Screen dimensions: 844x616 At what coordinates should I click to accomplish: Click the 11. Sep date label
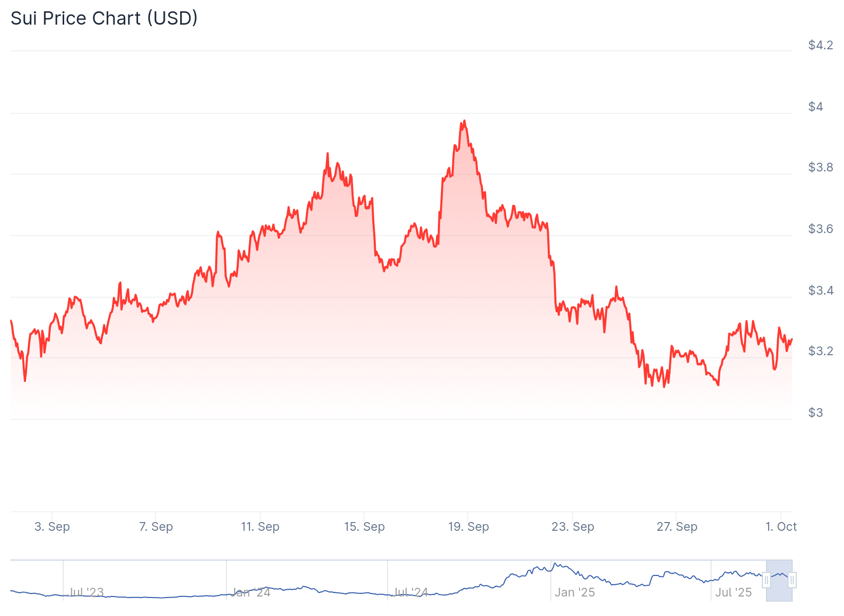(260, 527)
